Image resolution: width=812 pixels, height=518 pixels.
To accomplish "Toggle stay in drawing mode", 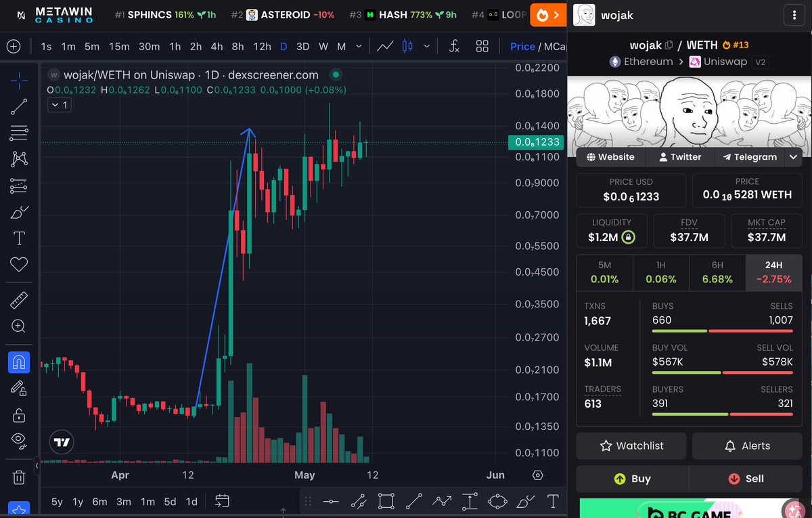I will pyautogui.click(x=19, y=389).
